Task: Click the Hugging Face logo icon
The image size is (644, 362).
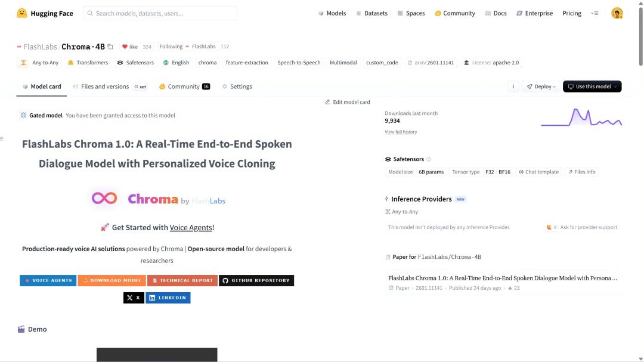Action: [x=22, y=13]
